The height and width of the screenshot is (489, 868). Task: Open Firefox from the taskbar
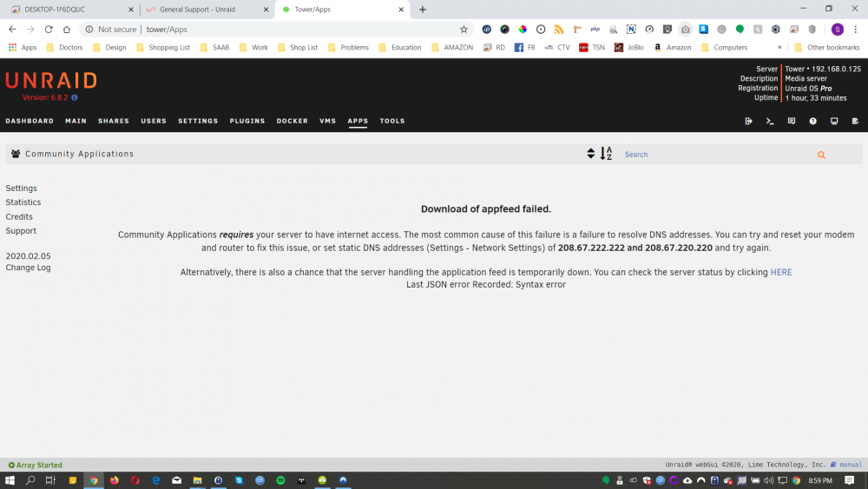click(115, 480)
